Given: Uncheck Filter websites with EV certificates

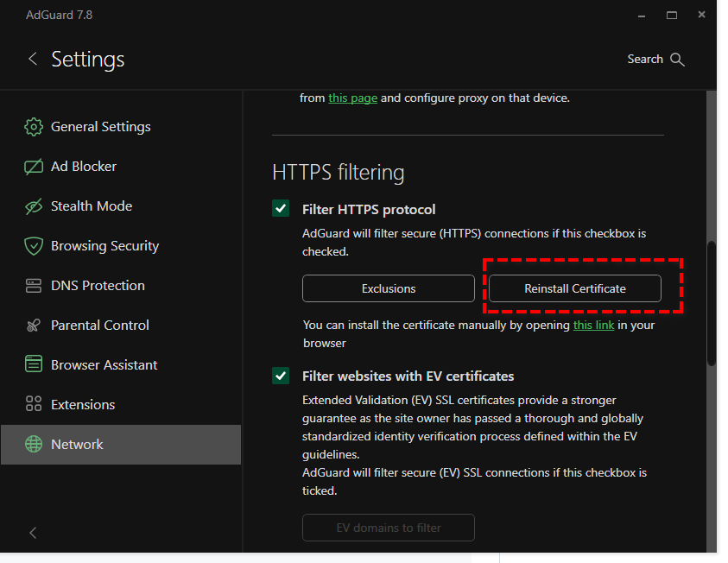Looking at the screenshot, I should pos(281,376).
